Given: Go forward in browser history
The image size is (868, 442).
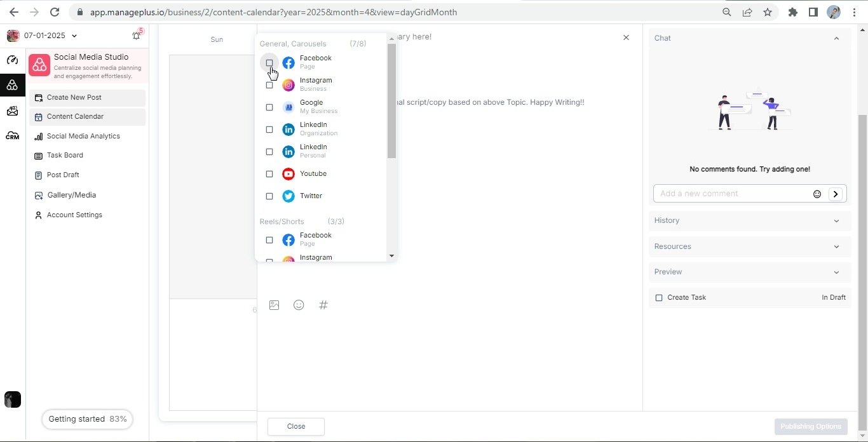Looking at the screenshot, I should (x=34, y=12).
